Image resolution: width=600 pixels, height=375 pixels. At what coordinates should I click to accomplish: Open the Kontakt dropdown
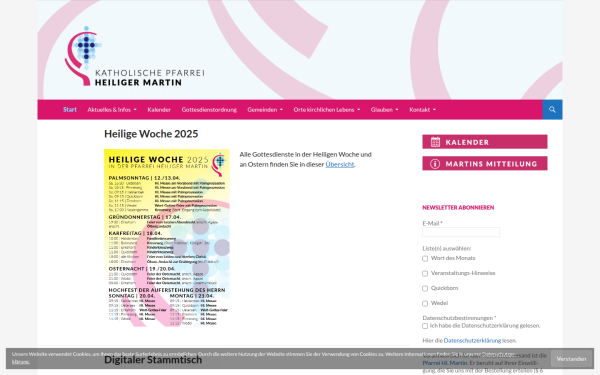point(422,110)
